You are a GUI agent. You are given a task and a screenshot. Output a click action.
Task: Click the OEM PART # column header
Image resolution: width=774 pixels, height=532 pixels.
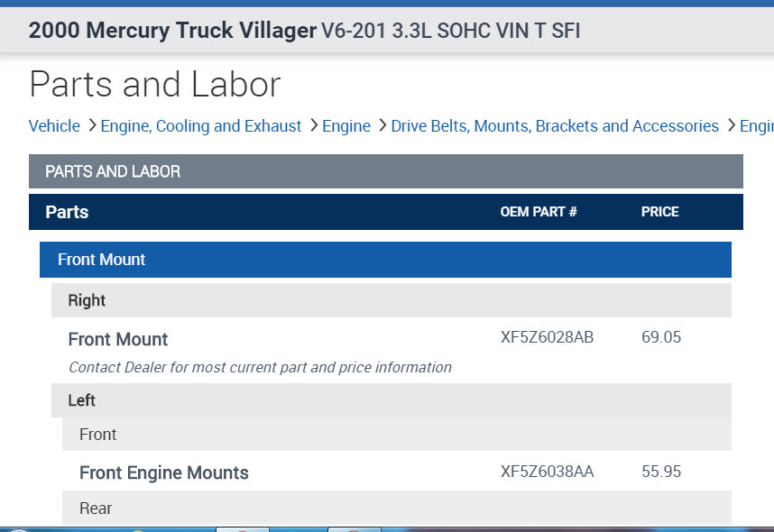(539, 212)
